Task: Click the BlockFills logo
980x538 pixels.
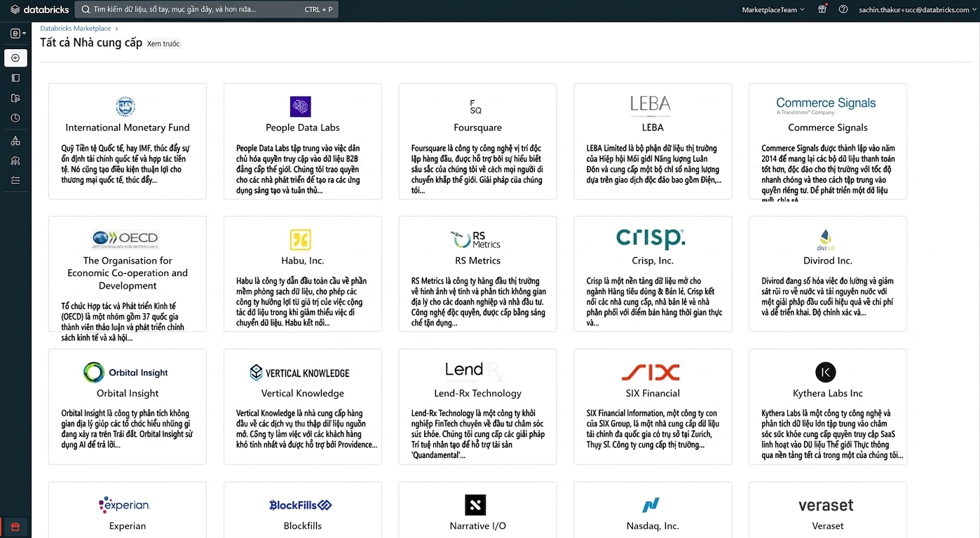Action: (300, 505)
